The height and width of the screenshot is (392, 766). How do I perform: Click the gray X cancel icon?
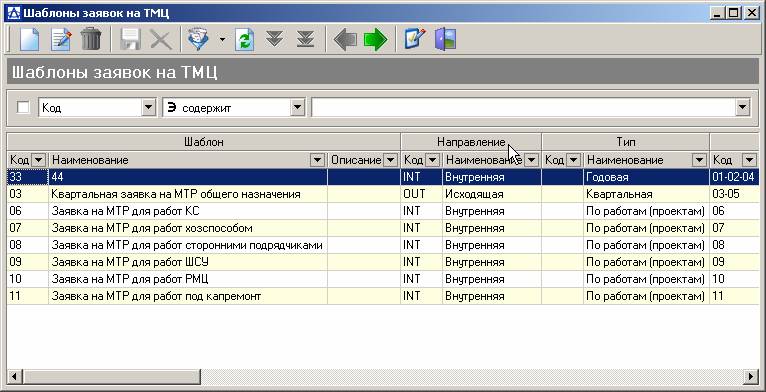(161, 39)
